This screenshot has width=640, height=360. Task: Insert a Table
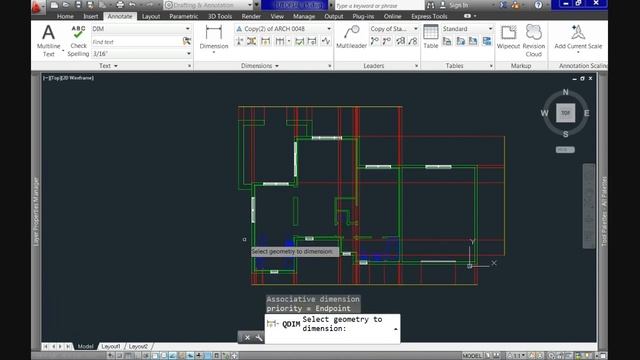(431, 37)
